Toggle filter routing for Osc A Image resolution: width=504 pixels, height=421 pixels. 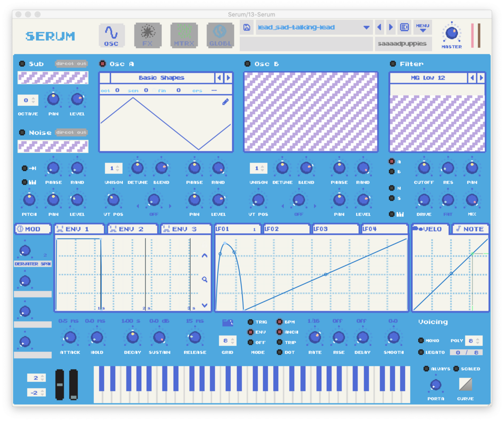(392, 162)
